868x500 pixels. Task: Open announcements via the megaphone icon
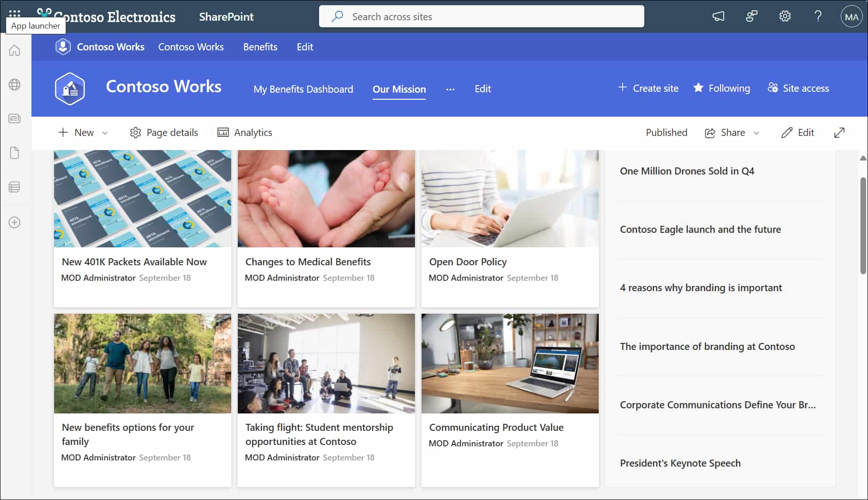[x=718, y=16]
